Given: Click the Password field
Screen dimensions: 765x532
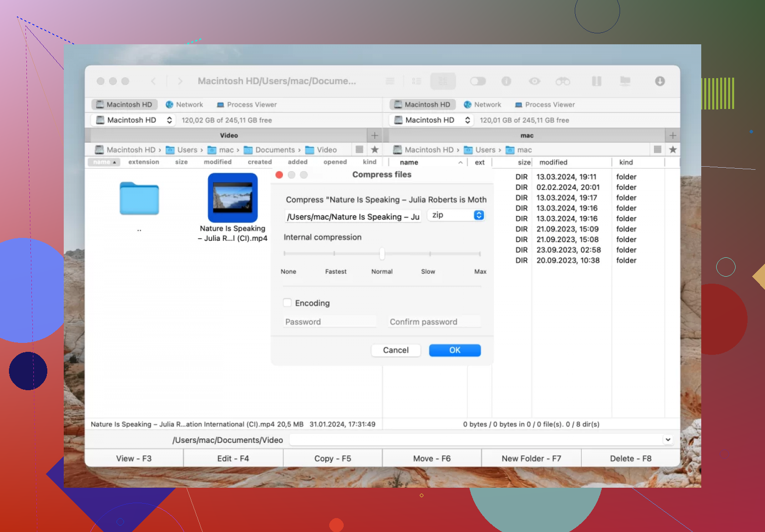Looking at the screenshot, I should pos(330,321).
